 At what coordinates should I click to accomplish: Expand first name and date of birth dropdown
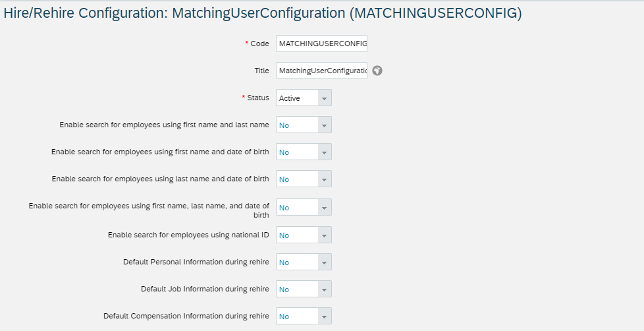[325, 152]
